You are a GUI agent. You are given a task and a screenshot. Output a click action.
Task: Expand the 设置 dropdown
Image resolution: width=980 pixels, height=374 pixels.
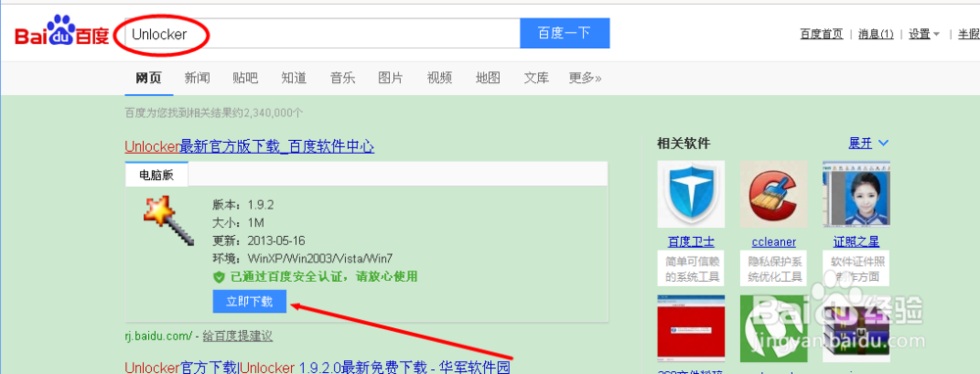[924, 34]
